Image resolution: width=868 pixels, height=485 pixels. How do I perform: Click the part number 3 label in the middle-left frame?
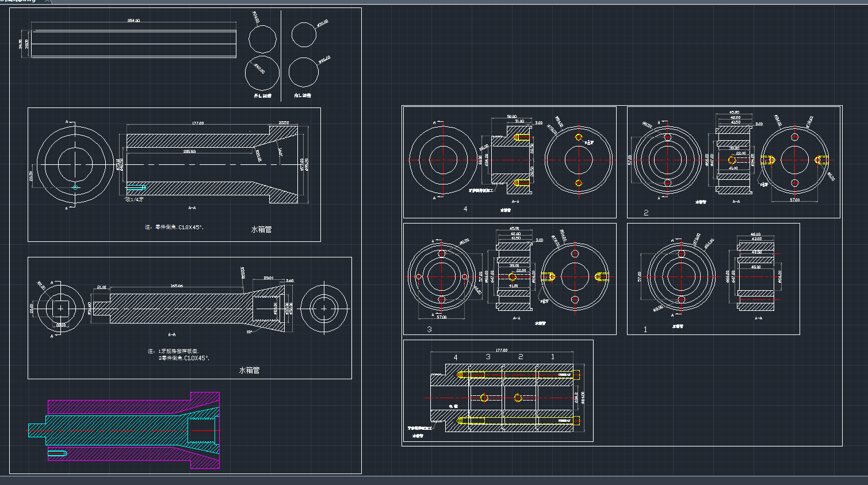pyautogui.click(x=429, y=329)
